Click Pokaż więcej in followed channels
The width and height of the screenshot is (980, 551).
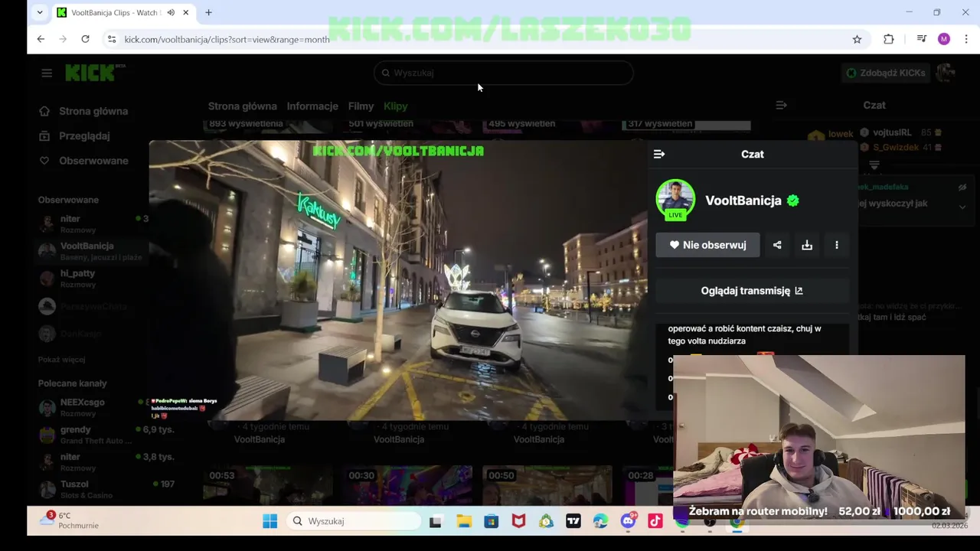point(61,359)
